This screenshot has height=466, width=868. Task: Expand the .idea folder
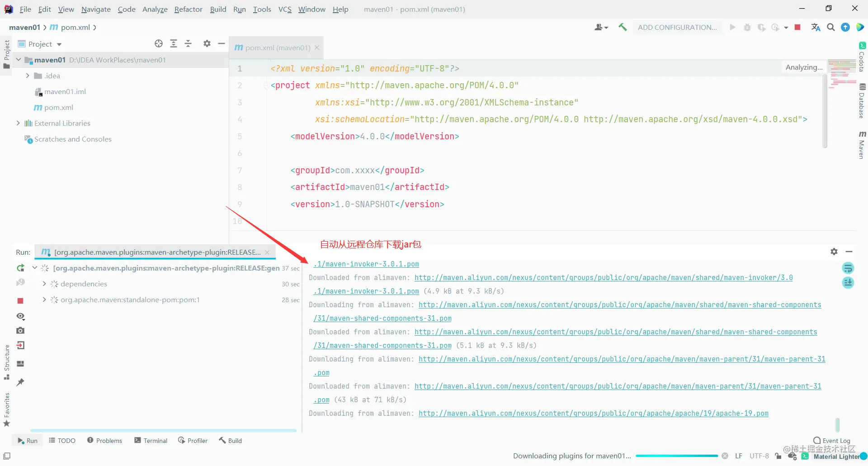[28, 76]
